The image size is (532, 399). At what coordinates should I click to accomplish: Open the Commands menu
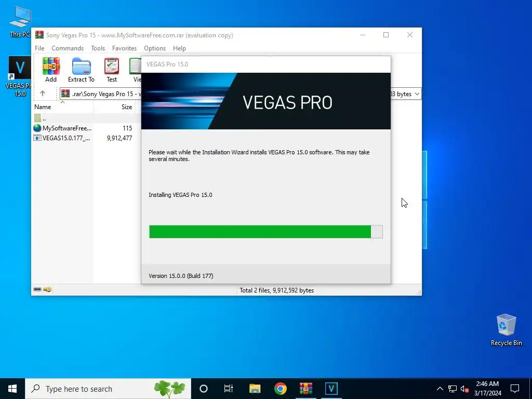[68, 48]
